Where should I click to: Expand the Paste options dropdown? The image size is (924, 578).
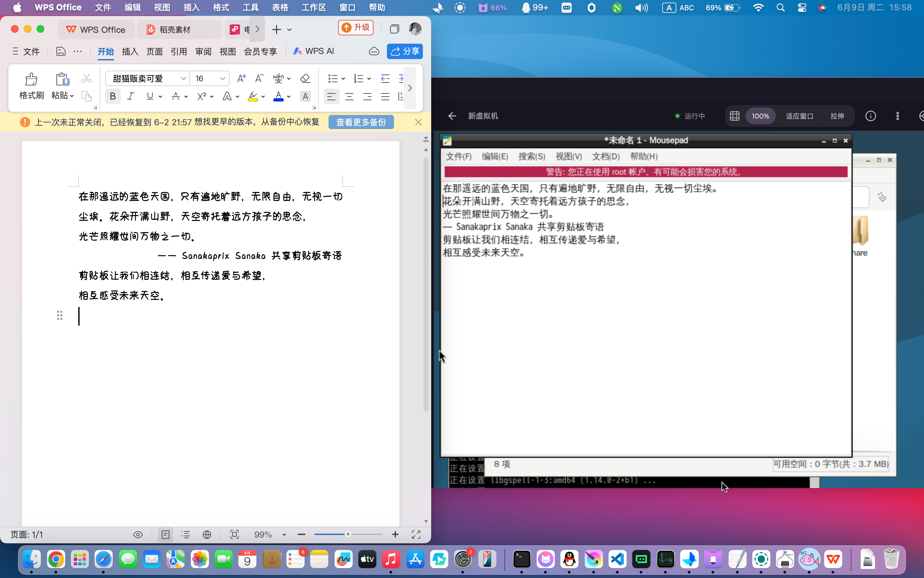(72, 96)
